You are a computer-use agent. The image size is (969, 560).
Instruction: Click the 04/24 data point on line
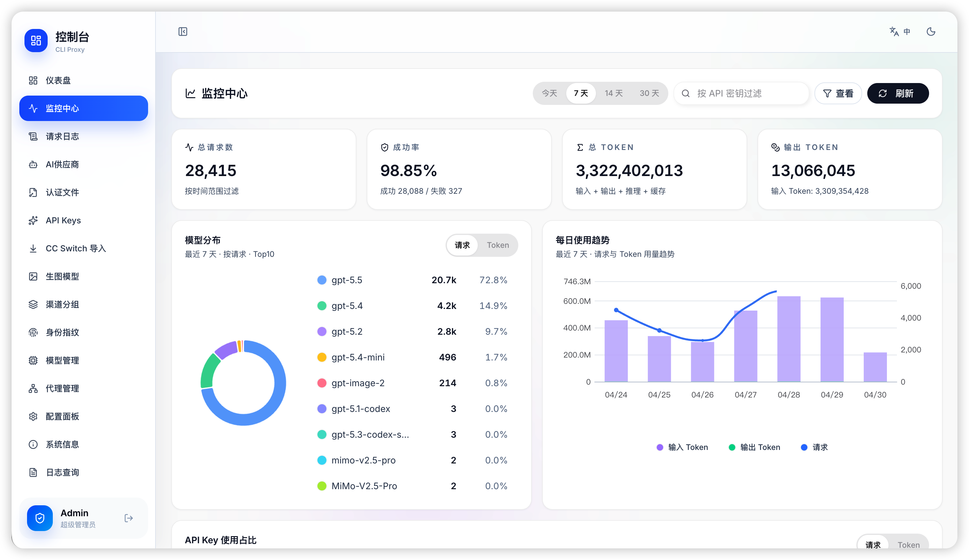[616, 310]
